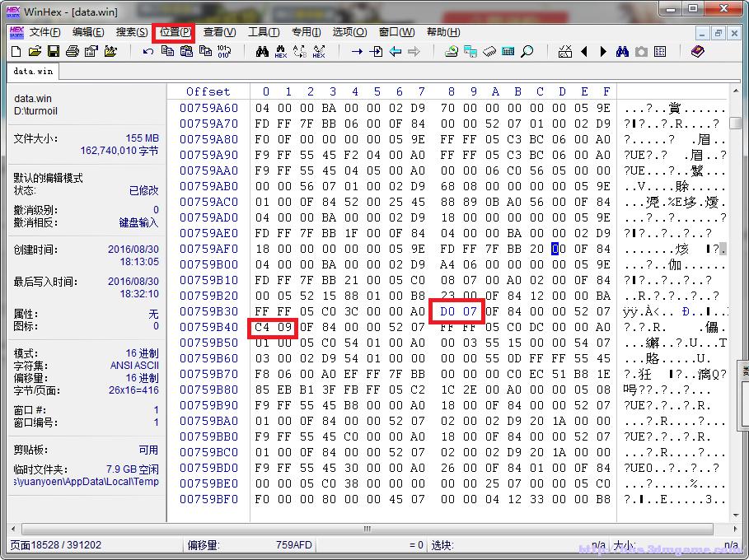Click the Find Hex Values icon
749x560 pixels.
(x=280, y=51)
